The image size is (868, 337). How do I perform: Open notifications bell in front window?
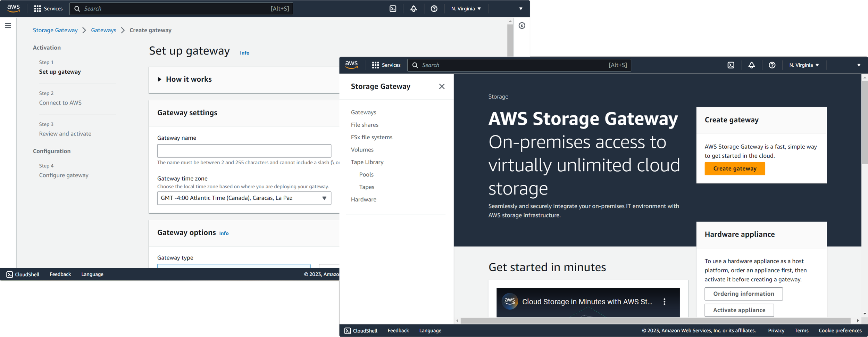click(751, 65)
